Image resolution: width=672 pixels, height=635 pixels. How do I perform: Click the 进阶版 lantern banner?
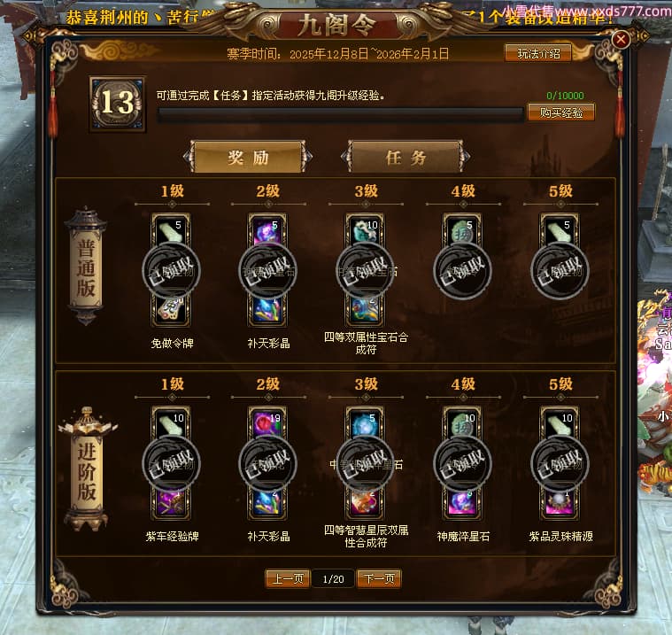[87, 469]
